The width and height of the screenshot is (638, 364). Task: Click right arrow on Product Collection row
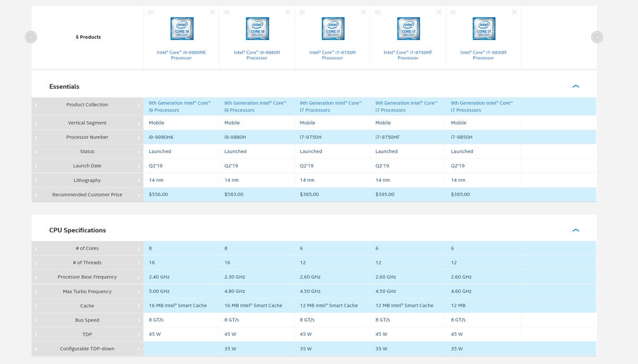click(x=139, y=105)
